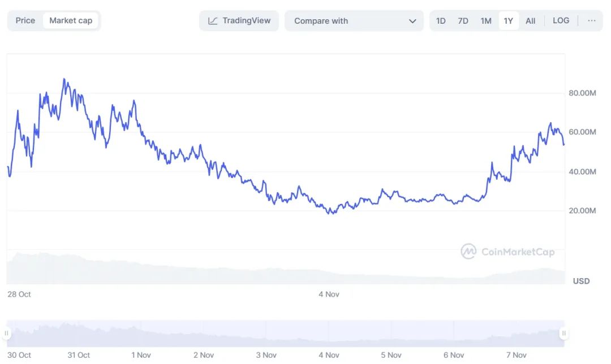
Task: Expand the Compare with dropdown
Action: point(354,21)
